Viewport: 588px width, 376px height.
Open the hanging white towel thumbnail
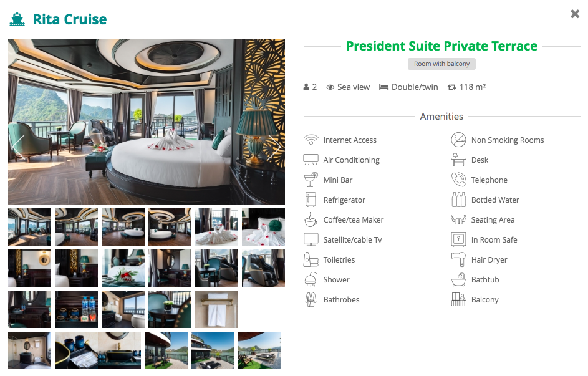[216, 310]
